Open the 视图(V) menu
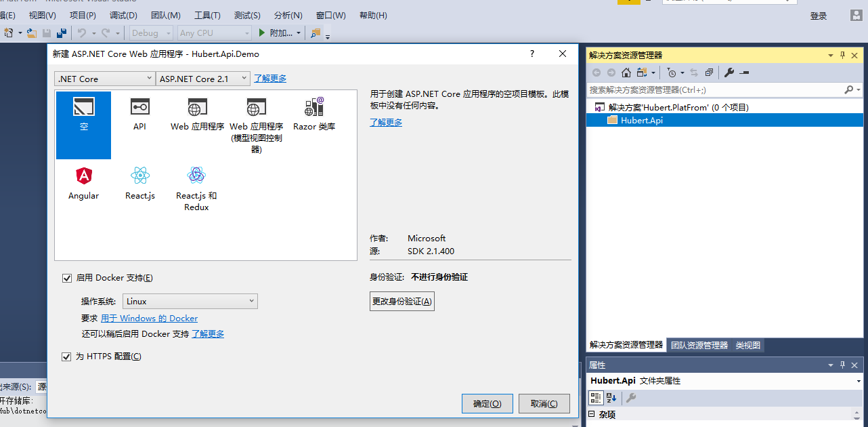This screenshot has width=868, height=427. point(43,15)
